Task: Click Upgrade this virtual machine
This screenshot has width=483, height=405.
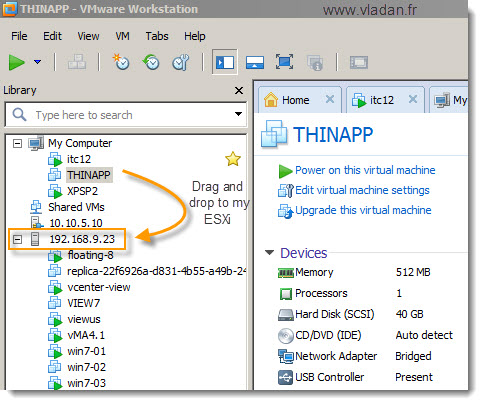Action: [x=363, y=210]
